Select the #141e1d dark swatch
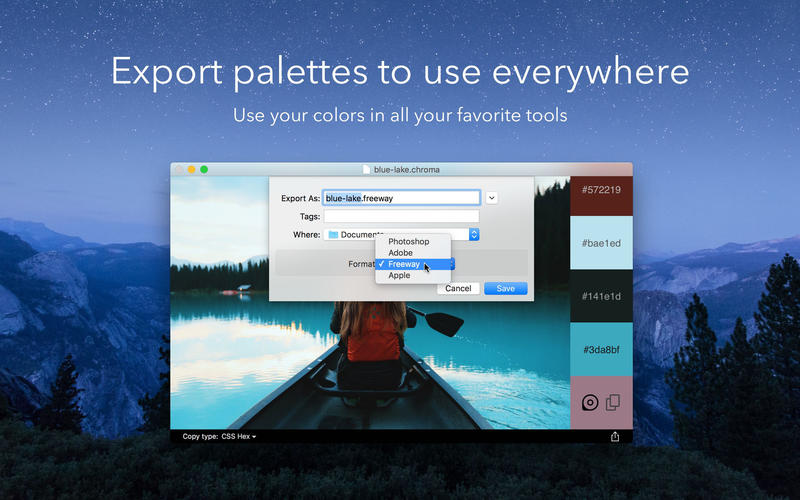The width and height of the screenshot is (800, 500). point(602,296)
